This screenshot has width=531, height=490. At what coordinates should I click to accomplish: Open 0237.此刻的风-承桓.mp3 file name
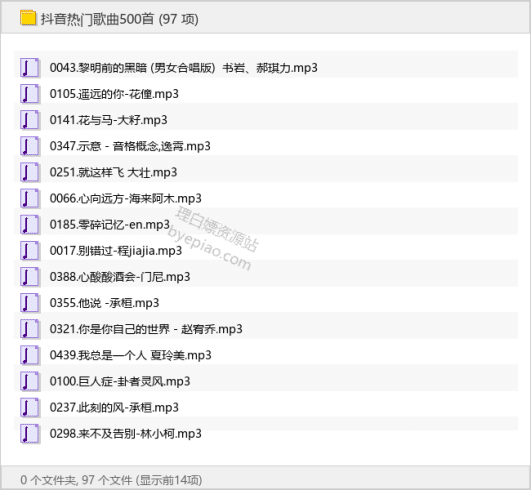click(114, 407)
